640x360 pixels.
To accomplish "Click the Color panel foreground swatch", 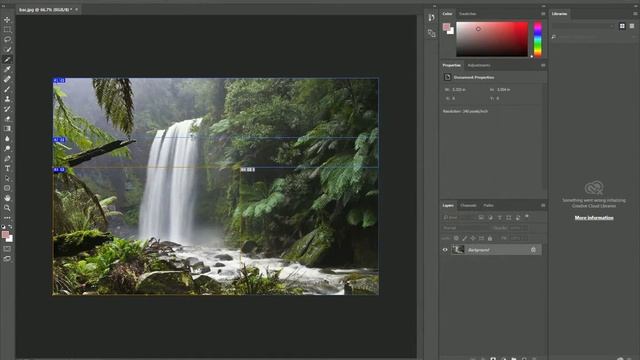I will point(446,27).
